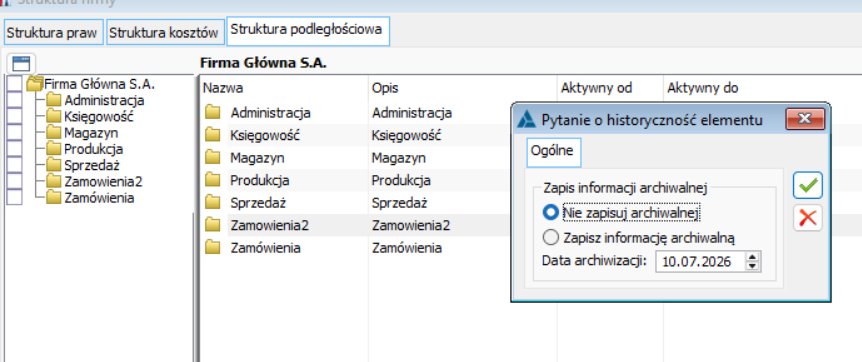This screenshot has height=362, width=862.
Task: Select the Produkcja name cell in the list
Action: coord(259,180)
